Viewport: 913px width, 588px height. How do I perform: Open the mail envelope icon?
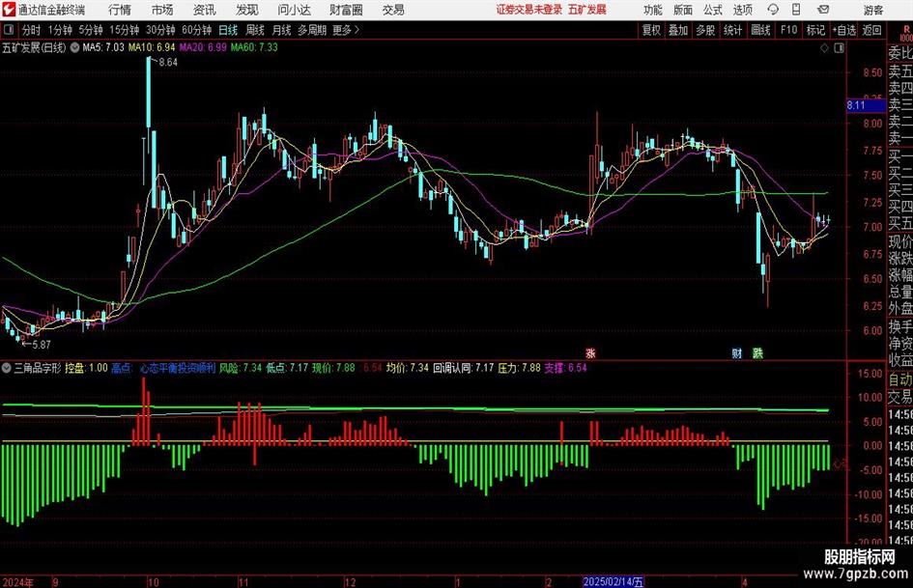click(x=823, y=10)
